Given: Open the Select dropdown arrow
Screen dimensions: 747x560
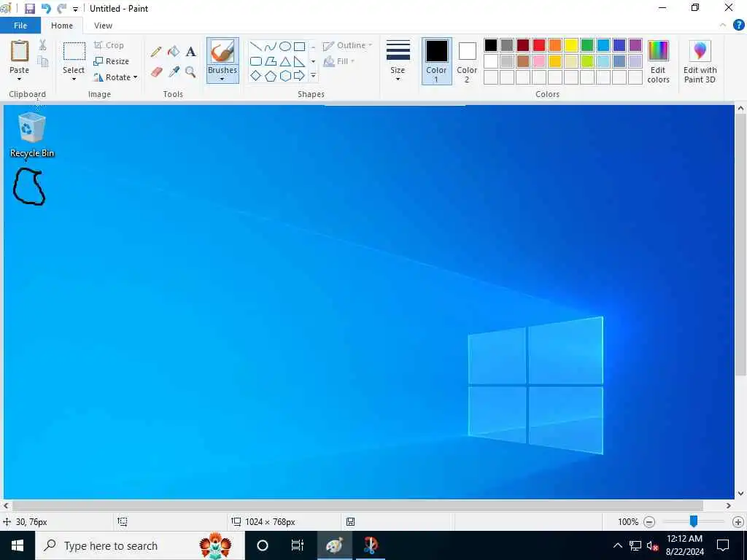Looking at the screenshot, I should point(74,79).
